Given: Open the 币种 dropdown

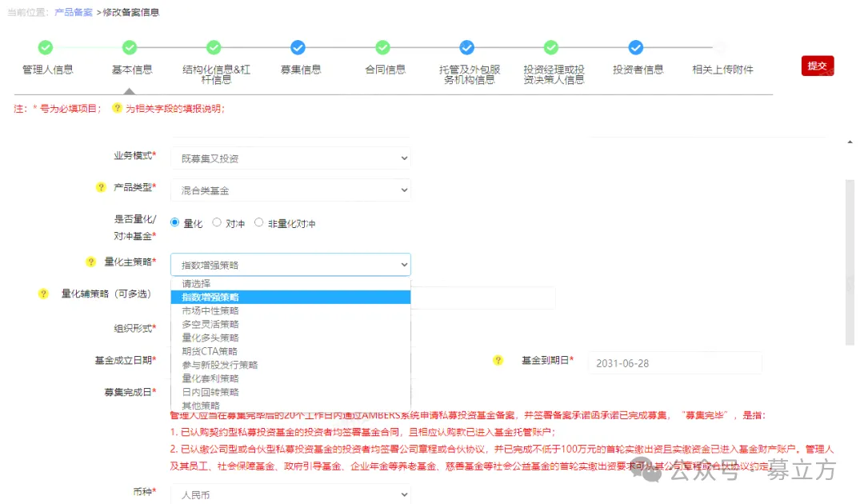Looking at the screenshot, I should point(290,494).
